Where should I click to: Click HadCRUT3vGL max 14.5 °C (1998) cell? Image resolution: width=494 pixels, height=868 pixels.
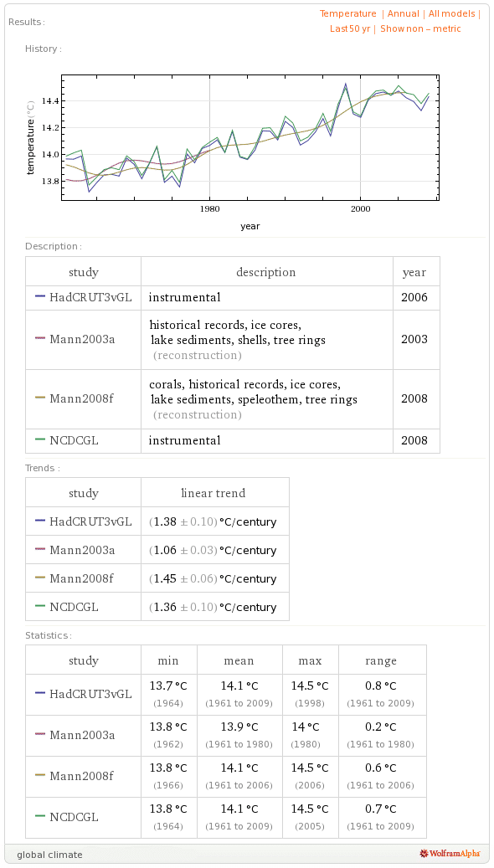click(310, 694)
